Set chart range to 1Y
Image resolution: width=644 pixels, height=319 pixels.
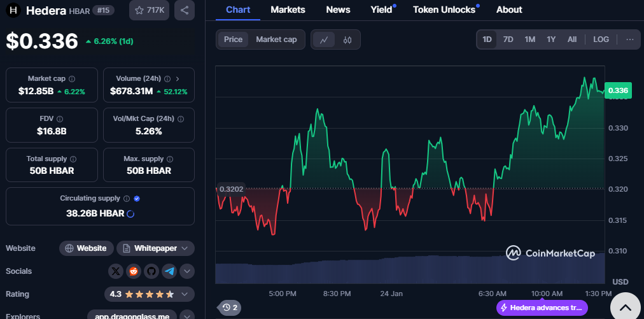coord(551,39)
